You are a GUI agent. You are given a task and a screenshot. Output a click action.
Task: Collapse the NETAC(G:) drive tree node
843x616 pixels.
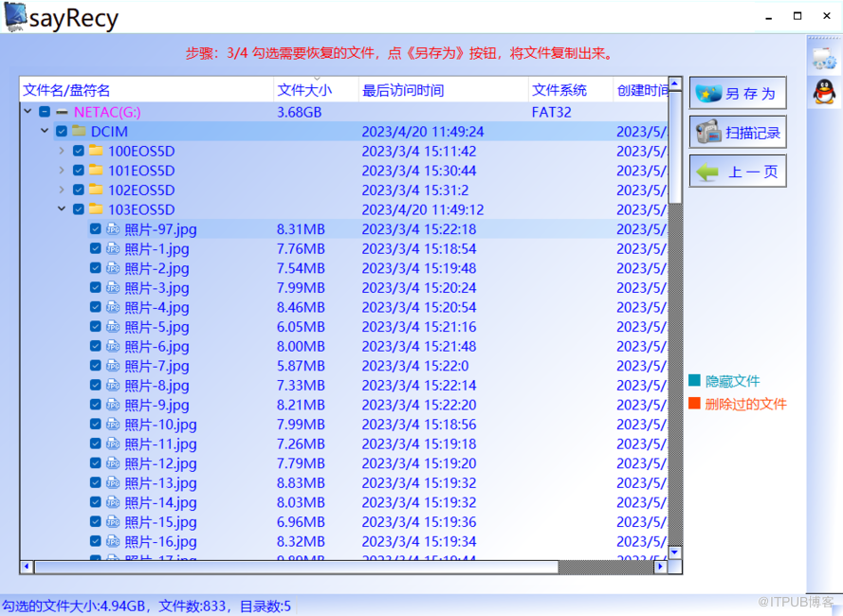pos(27,111)
